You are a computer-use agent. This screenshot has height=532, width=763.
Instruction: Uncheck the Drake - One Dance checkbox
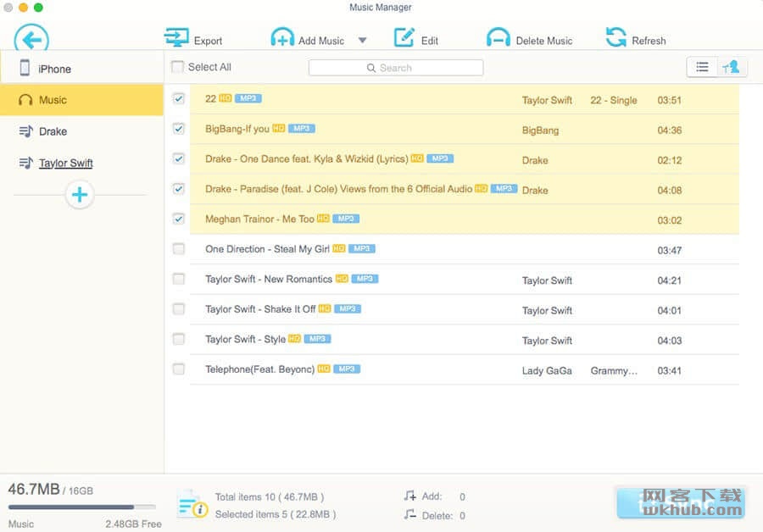pos(179,159)
